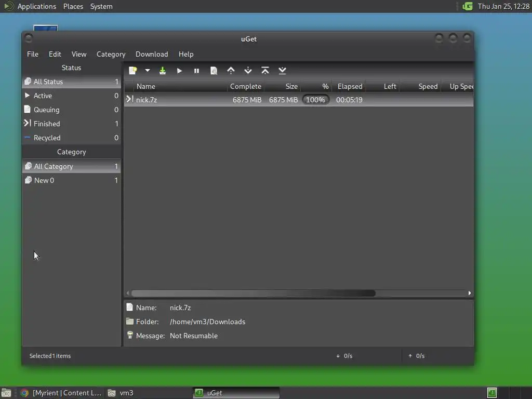Click the Move Down arrow icon
The height and width of the screenshot is (399, 532).
coord(248,71)
